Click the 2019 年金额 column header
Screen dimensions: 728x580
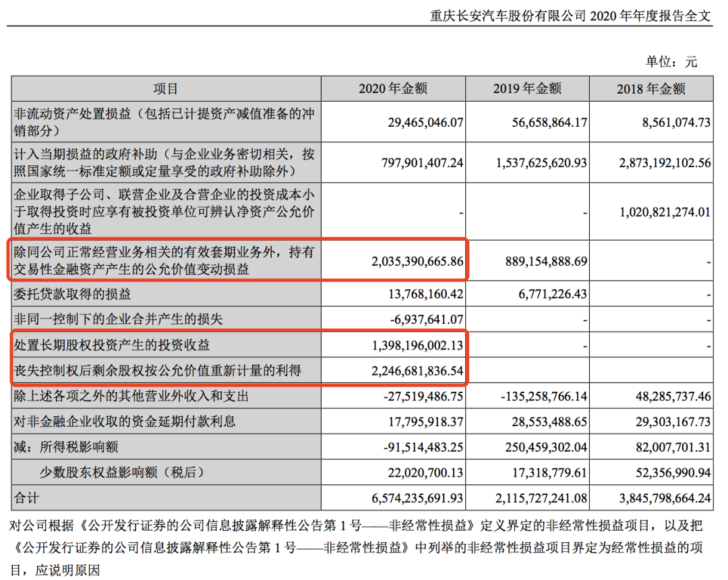click(527, 89)
